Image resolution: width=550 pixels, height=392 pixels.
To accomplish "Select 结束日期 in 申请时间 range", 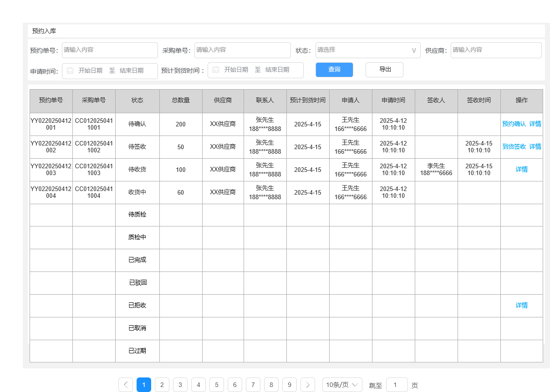I will click(132, 70).
